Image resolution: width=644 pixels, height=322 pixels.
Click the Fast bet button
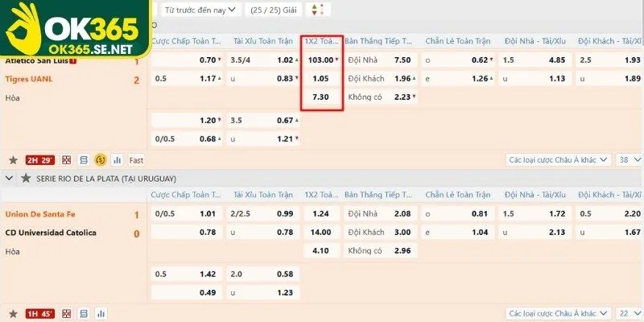136,160
